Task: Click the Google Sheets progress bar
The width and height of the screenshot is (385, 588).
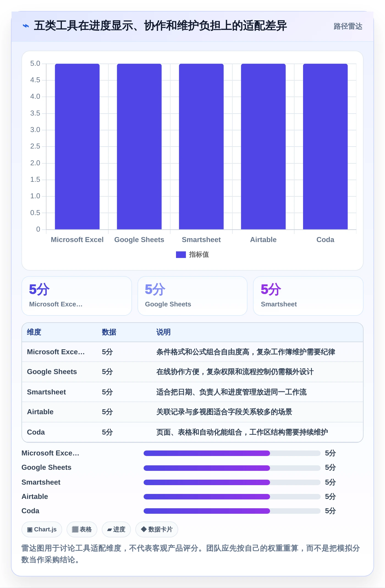Action: 232,468
